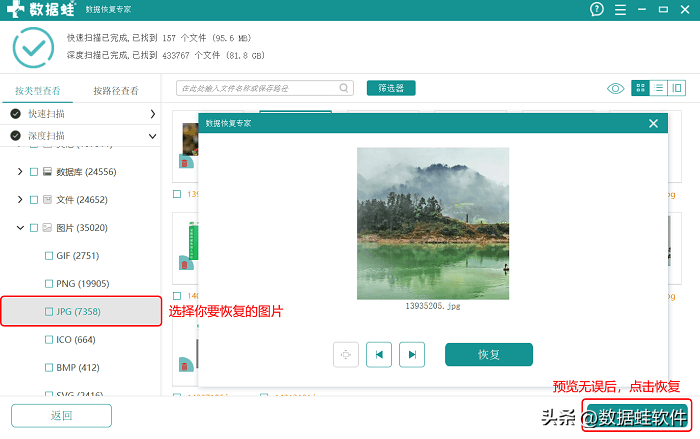Click the scan-complete checkmark circle icon
The image size is (700, 439).
pos(33,47)
